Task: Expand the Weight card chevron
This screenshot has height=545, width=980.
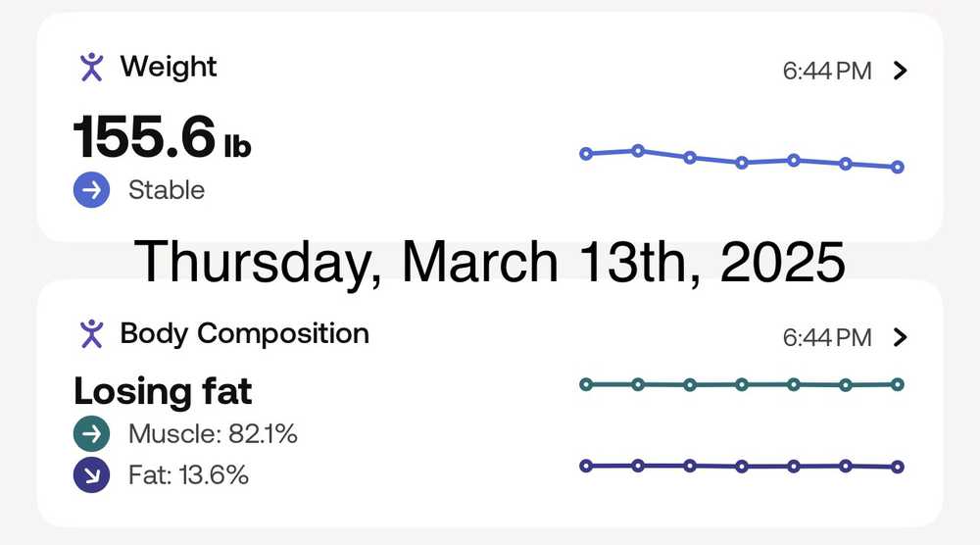Action: pos(902,71)
